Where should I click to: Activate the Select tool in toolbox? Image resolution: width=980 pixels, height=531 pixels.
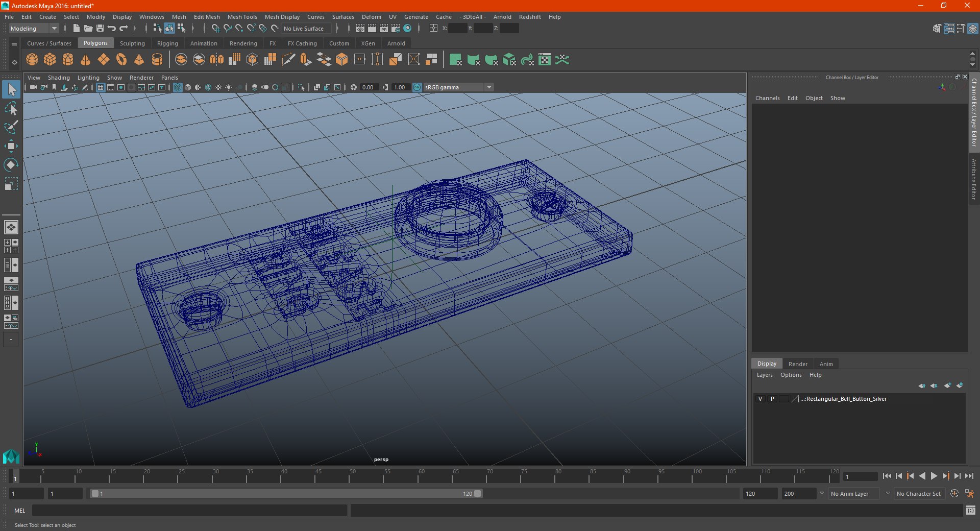(11, 90)
